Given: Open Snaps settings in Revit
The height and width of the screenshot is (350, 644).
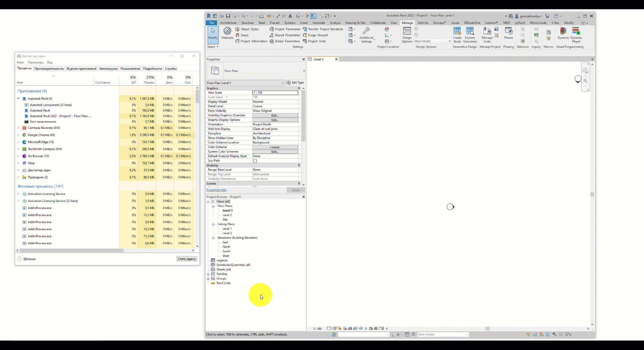Looking at the screenshot, I should pyautogui.click(x=242, y=35).
